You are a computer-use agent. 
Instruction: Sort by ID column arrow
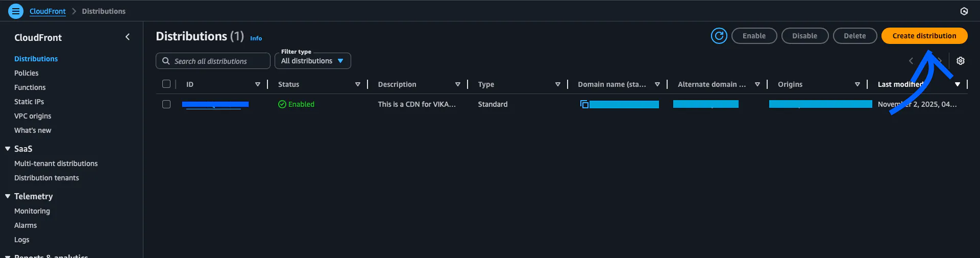(258, 84)
